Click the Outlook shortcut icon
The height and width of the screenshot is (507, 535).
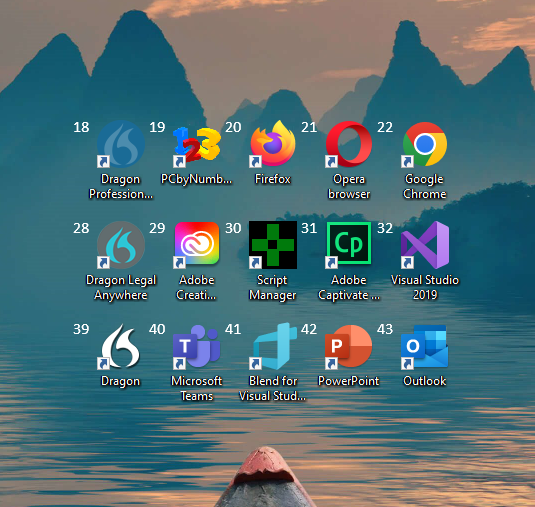(425, 346)
